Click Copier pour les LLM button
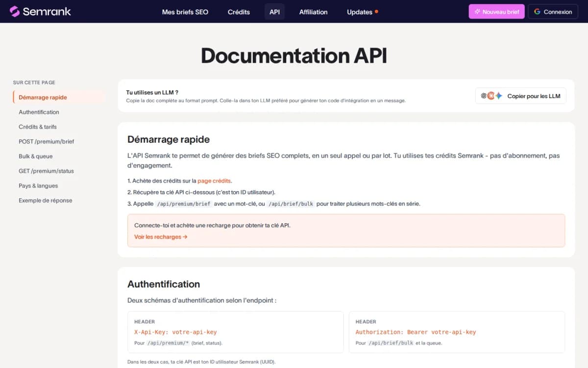The image size is (588, 368). pyautogui.click(x=520, y=96)
